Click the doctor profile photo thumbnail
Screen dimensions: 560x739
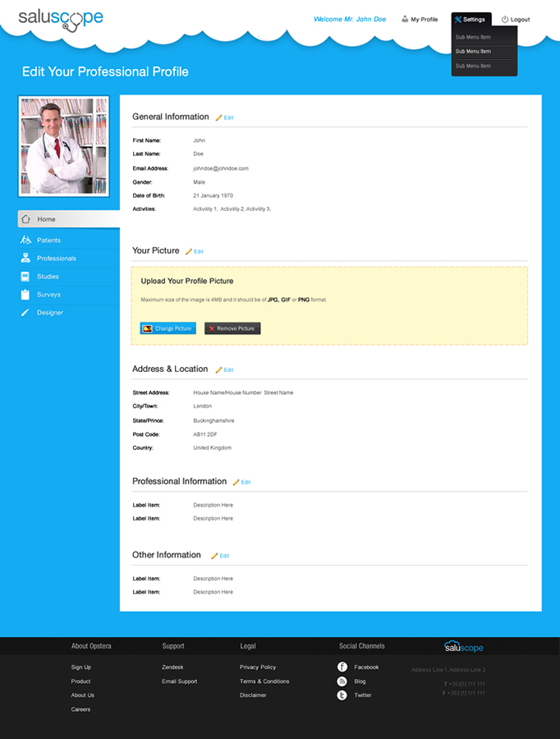64,146
